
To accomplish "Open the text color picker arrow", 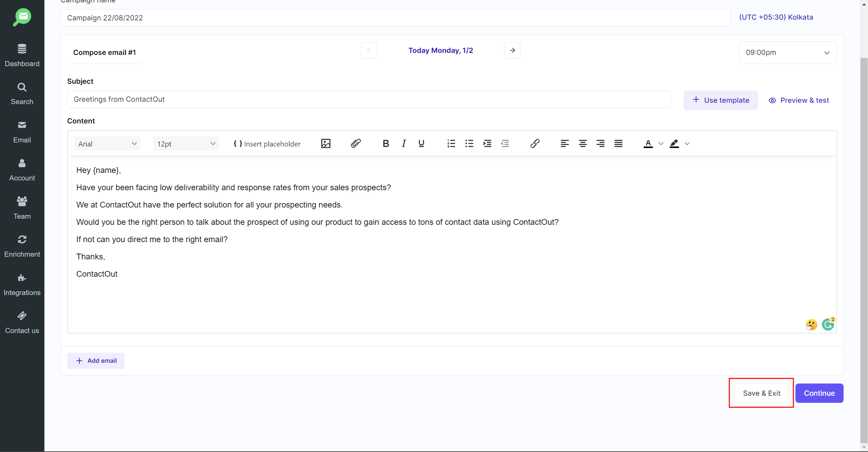I will click(661, 144).
